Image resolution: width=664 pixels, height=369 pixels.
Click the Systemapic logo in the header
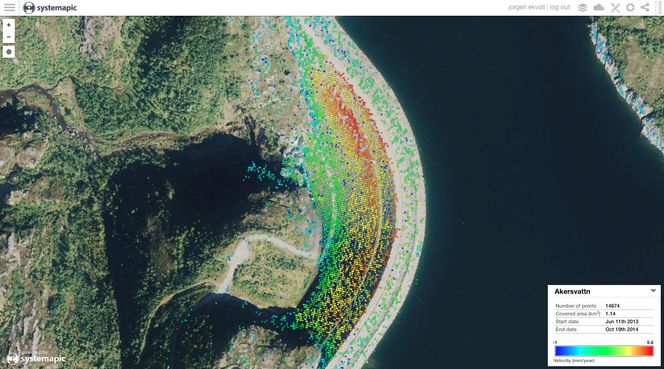[50, 8]
